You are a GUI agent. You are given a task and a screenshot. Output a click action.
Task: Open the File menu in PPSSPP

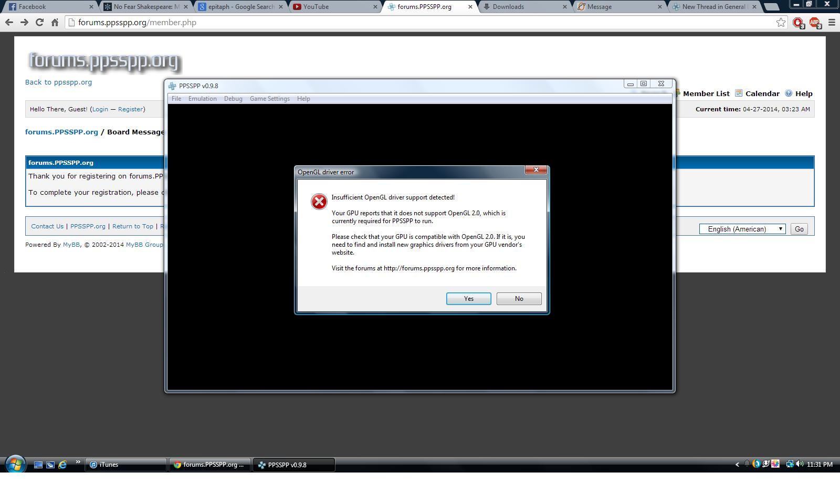pos(176,99)
